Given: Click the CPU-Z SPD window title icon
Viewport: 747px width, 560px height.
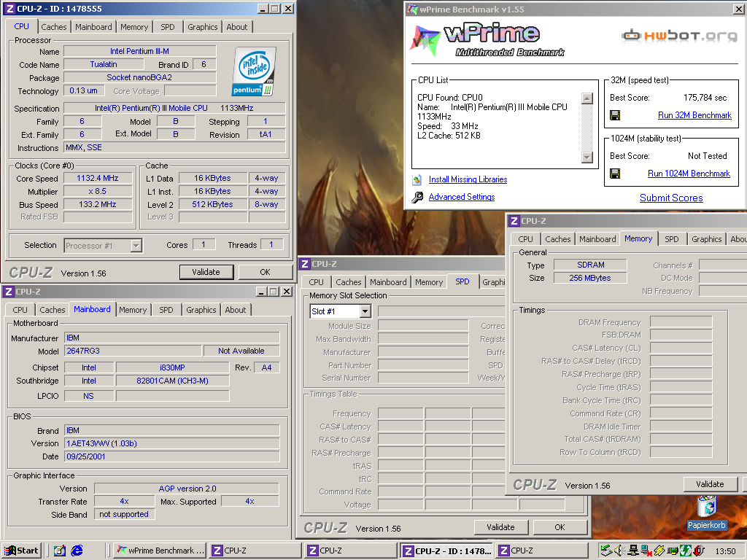Looking at the screenshot, I should (x=306, y=264).
